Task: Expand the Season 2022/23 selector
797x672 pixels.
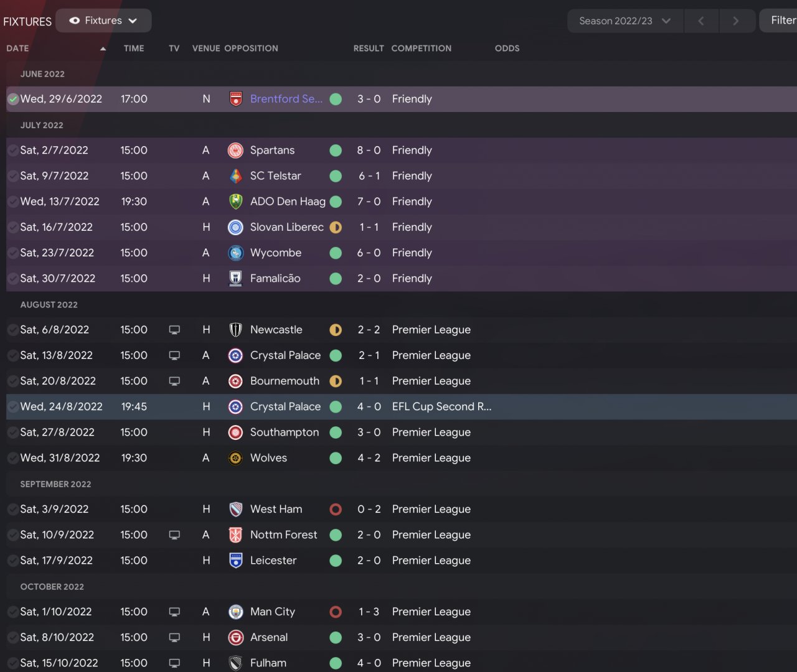Action: (x=625, y=21)
